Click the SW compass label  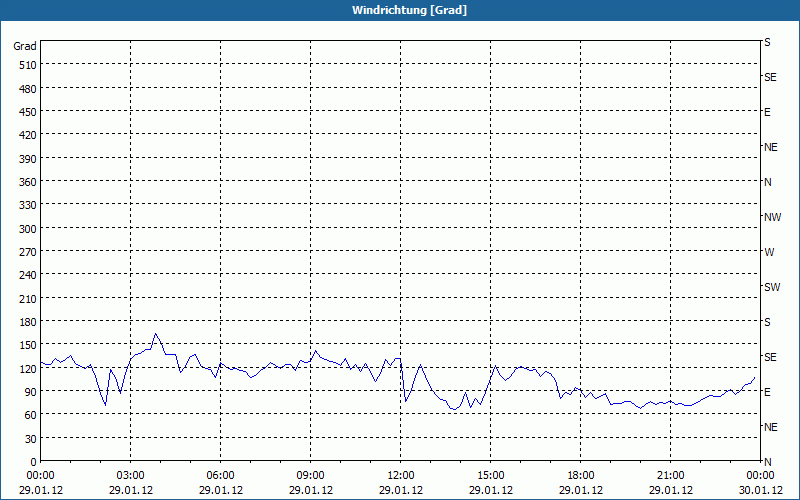(x=772, y=287)
